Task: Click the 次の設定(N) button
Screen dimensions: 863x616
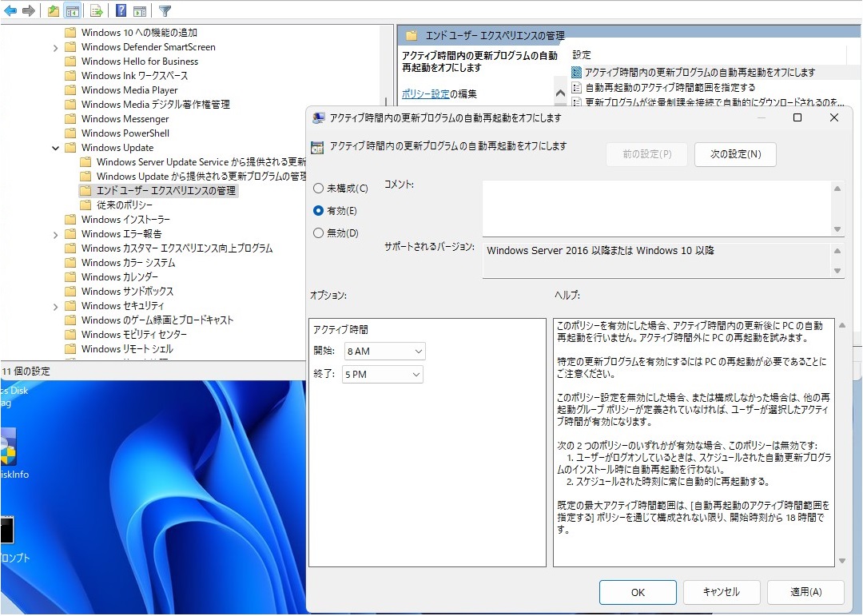Action: 735,154
